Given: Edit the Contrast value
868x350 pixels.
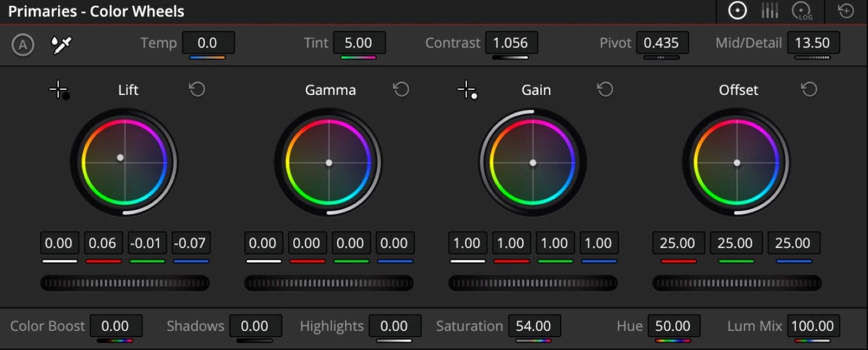Looking at the screenshot, I should tap(511, 42).
